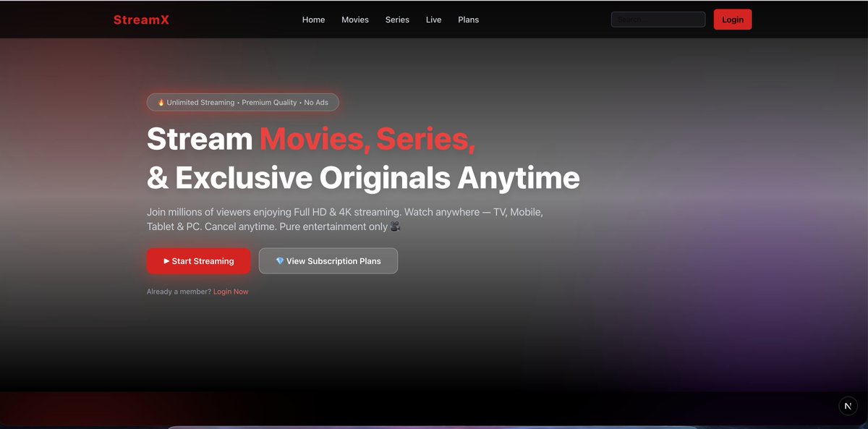The width and height of the screenshot is (868, 429).
Task: Select the Live nav item
Action: click(x=433, y=20)
